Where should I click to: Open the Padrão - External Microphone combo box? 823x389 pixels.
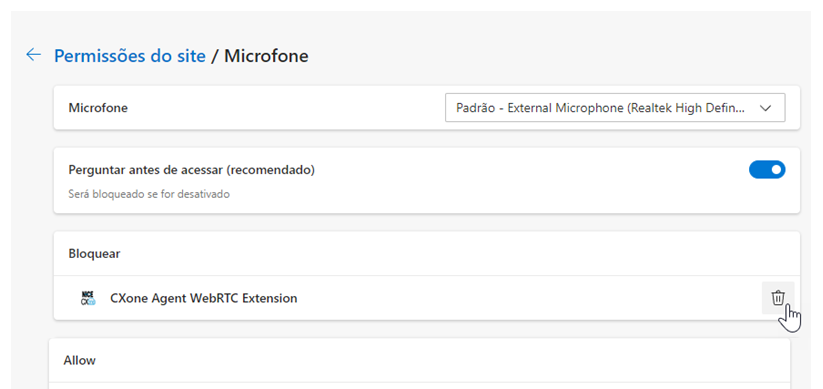click(x=615, y=108)
